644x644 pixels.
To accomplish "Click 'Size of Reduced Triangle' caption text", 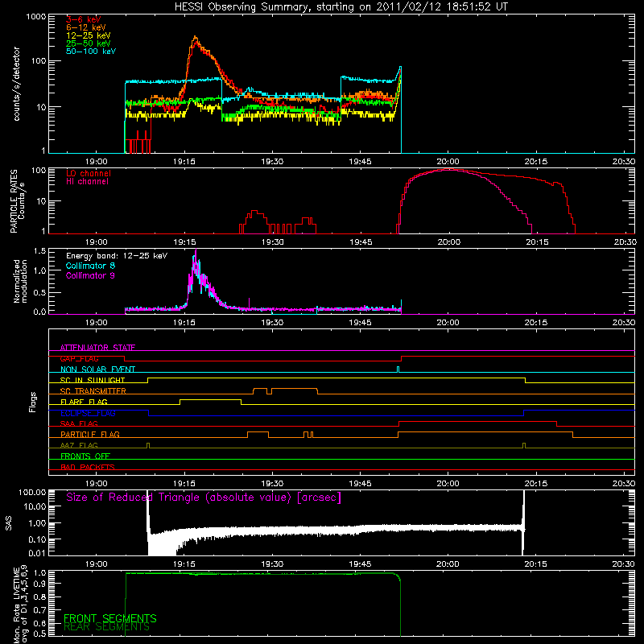I will pos(204,497).
